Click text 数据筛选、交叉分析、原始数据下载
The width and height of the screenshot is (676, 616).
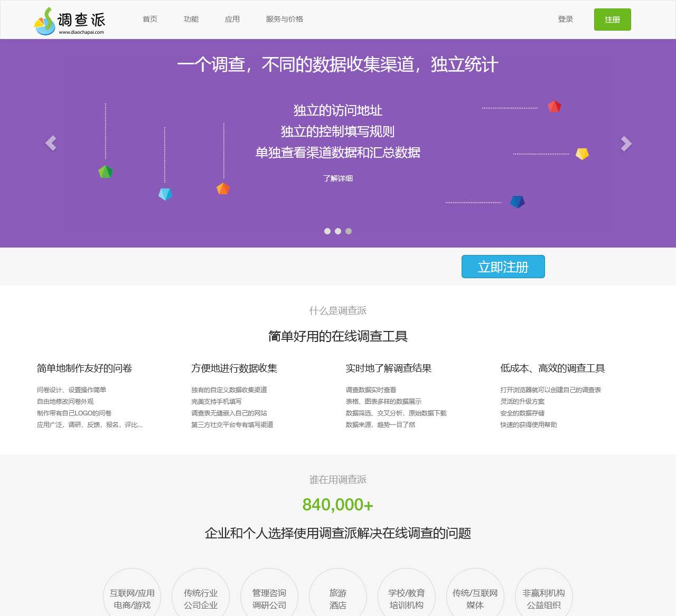[x=396, y=413]
